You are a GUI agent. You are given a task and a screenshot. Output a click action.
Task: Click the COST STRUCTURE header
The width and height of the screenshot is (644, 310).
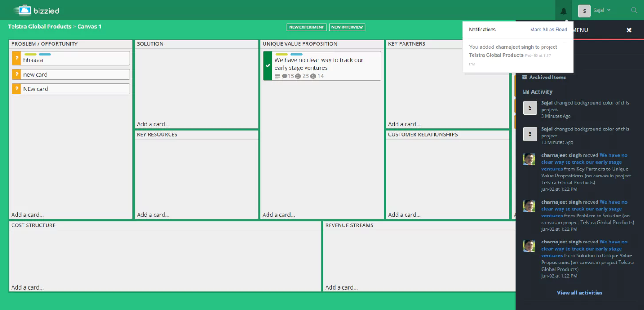point(33,225)
